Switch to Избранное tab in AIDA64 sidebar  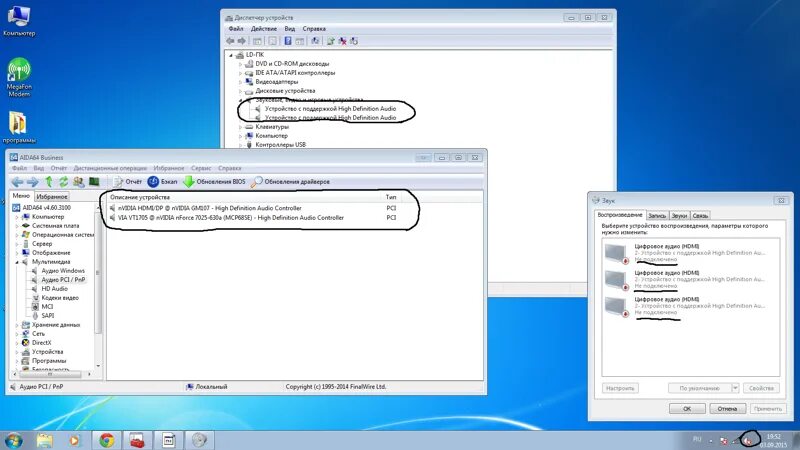click(x=52, y=196)
